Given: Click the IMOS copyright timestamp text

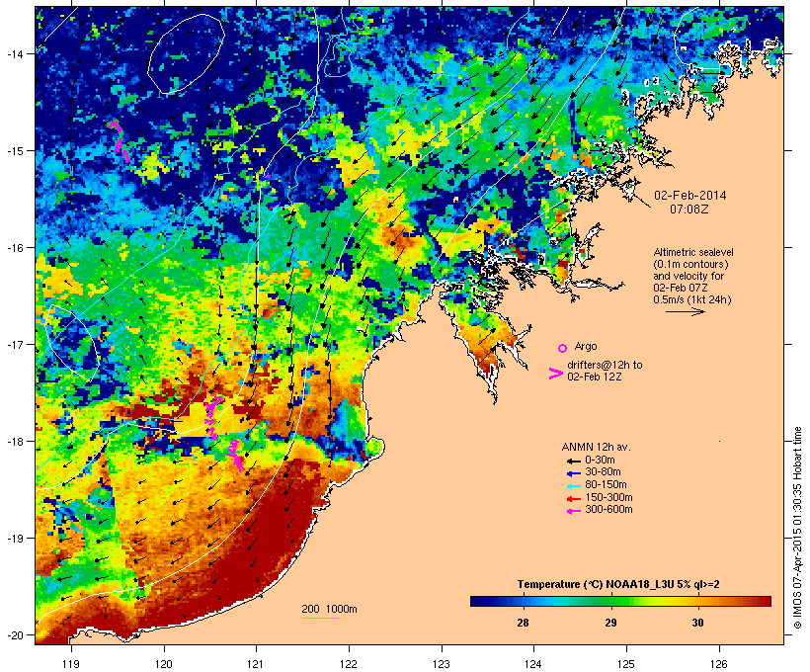Looking at the screenshot, I should tap(797, 528).
